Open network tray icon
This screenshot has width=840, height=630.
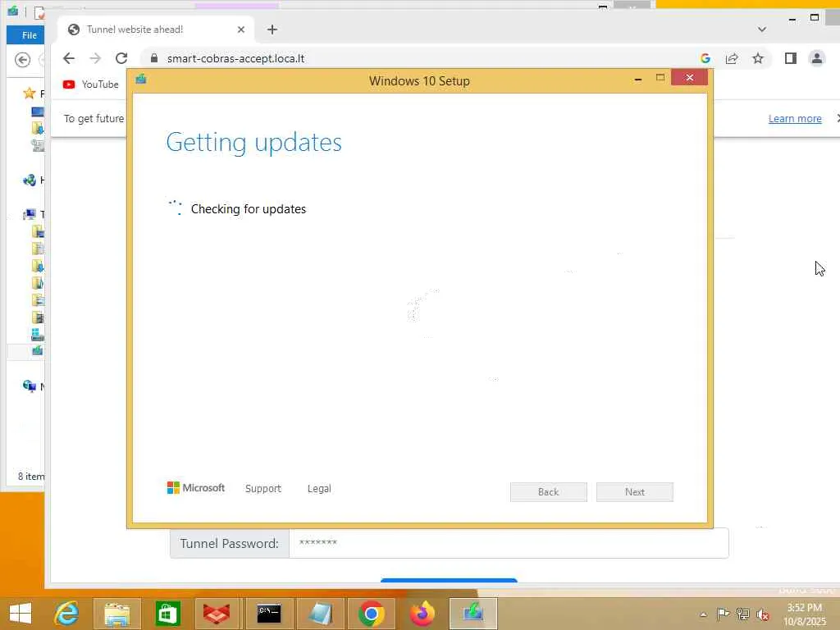tap(742, 614)
